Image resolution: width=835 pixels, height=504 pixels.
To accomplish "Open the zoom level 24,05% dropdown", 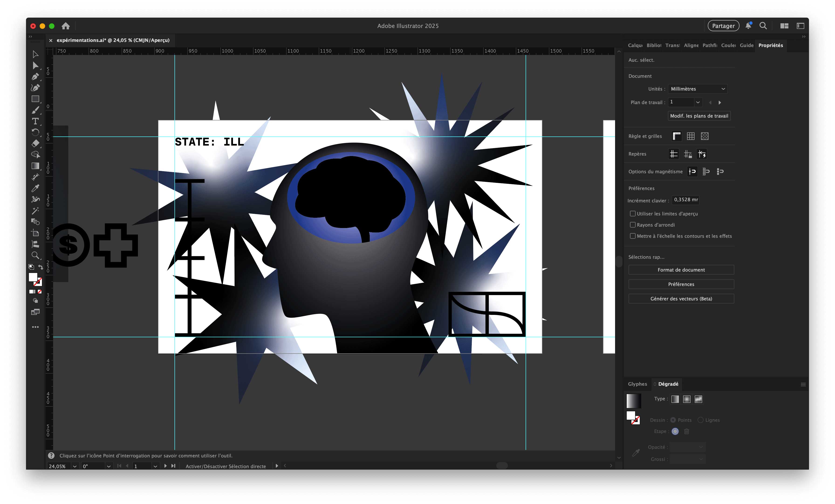I will [75, 466].
